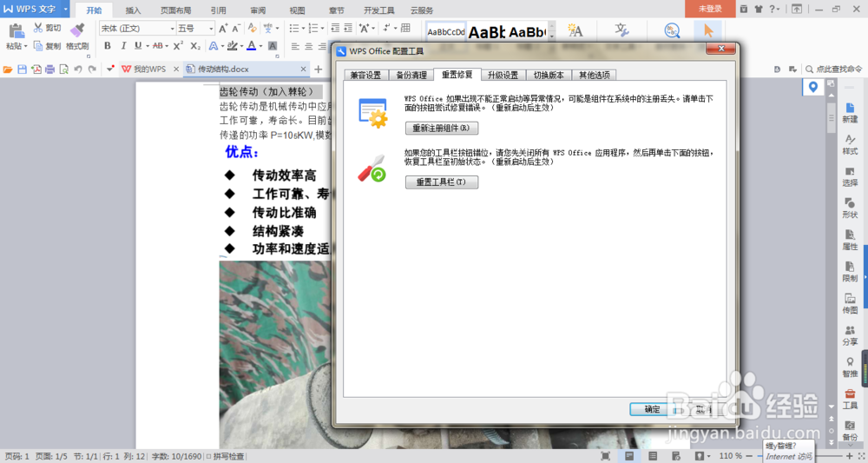Switch to the 兼容设置 dialog tab
This screenshot has width=868, height=463.
tap(365, 75)
